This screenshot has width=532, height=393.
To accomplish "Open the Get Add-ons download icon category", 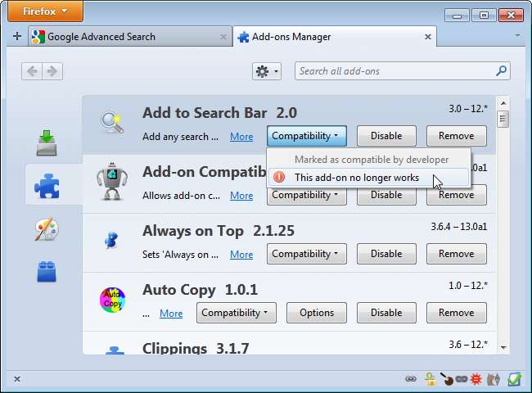I will coord(47,143).
